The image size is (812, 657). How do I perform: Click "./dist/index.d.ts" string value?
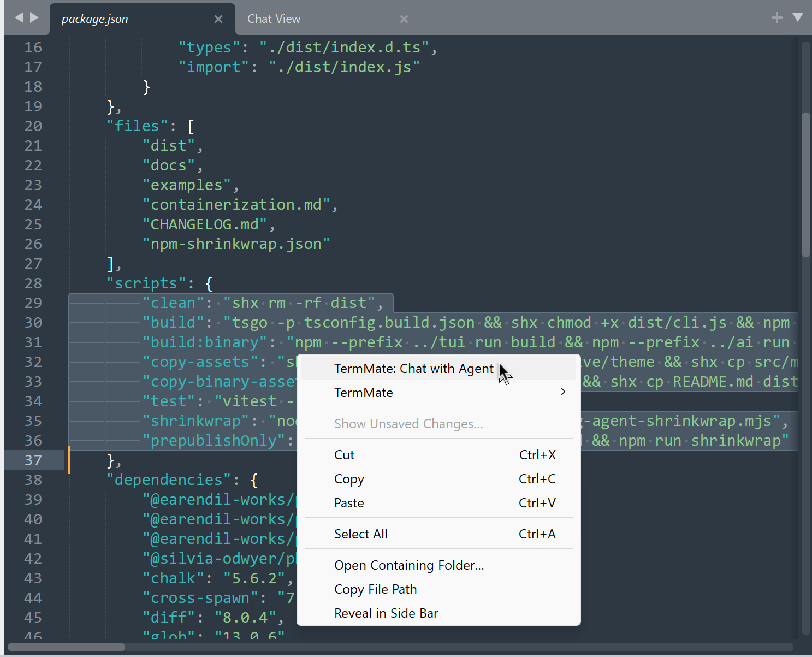[344, 48]
